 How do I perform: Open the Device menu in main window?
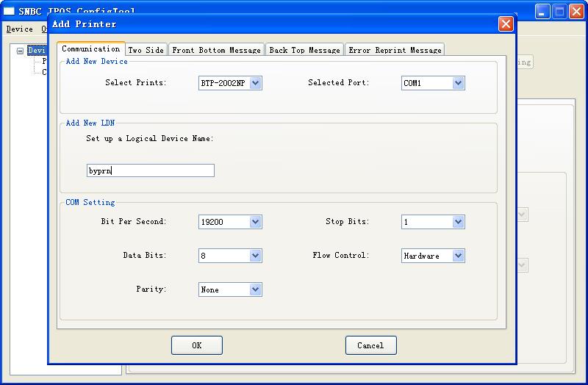pos(20,29)
